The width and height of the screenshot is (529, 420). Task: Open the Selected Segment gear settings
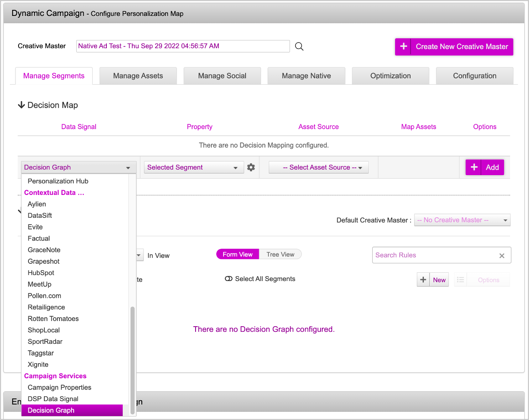point(251,167)
